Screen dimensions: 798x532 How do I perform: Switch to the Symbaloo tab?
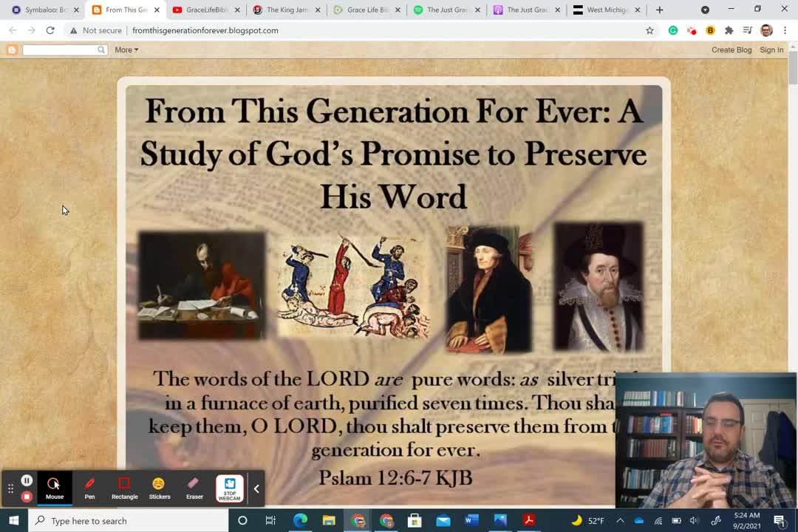point(45,10)
